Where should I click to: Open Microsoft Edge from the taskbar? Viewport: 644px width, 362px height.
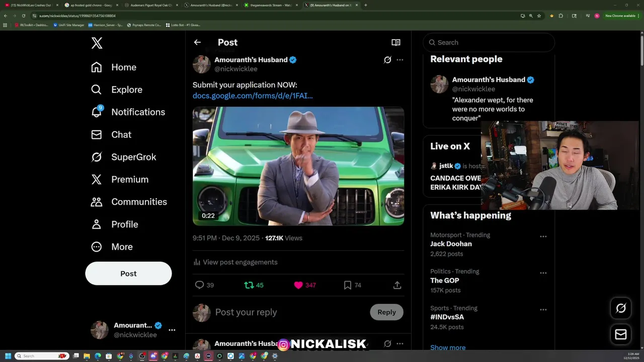(98, 356)
